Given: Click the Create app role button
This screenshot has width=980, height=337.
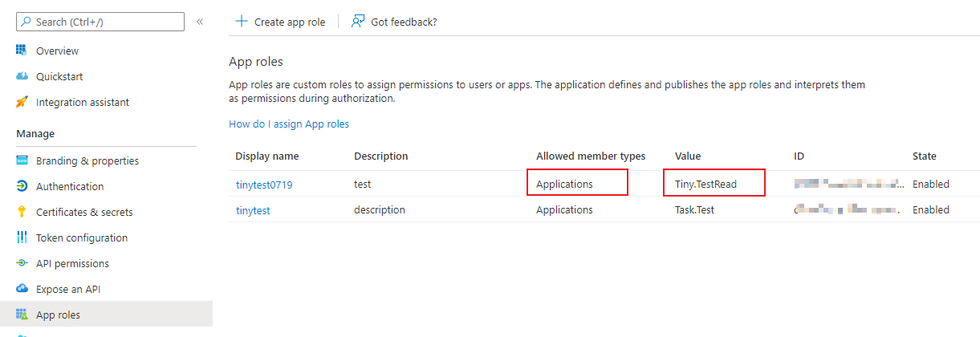Looking at the screenshot, I should [280, 22].
